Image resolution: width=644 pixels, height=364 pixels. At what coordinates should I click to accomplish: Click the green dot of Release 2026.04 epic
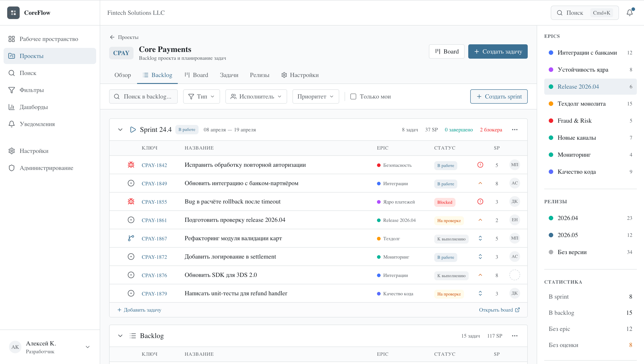coord(551,86)
